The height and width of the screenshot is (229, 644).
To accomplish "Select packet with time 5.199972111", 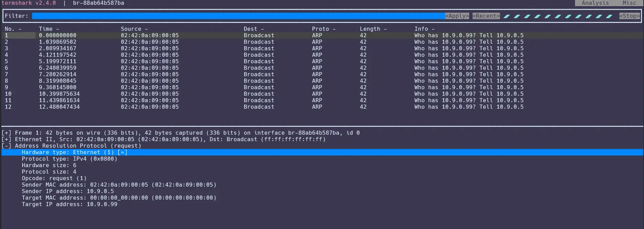I will 322,62.
